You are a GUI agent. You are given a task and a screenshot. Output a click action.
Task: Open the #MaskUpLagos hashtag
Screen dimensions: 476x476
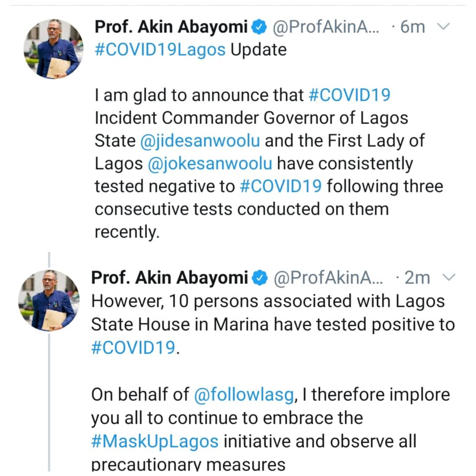(155, 442)
